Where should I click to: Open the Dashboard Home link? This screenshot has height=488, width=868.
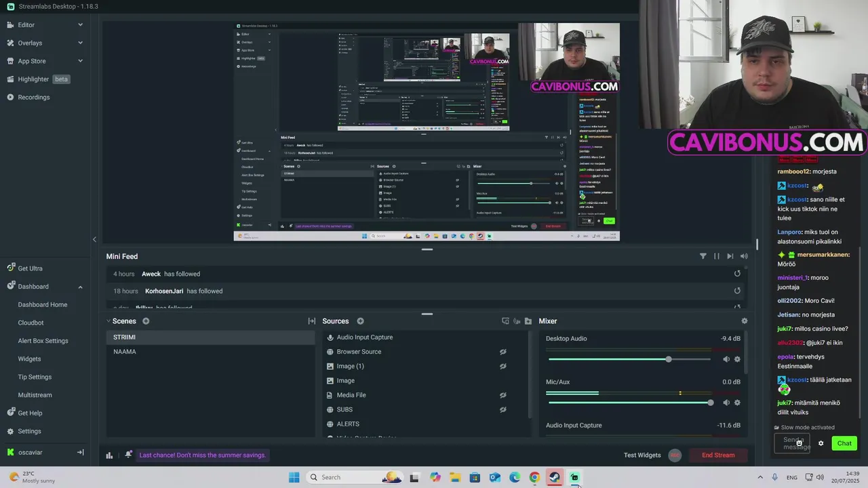[x=43, y=305]
